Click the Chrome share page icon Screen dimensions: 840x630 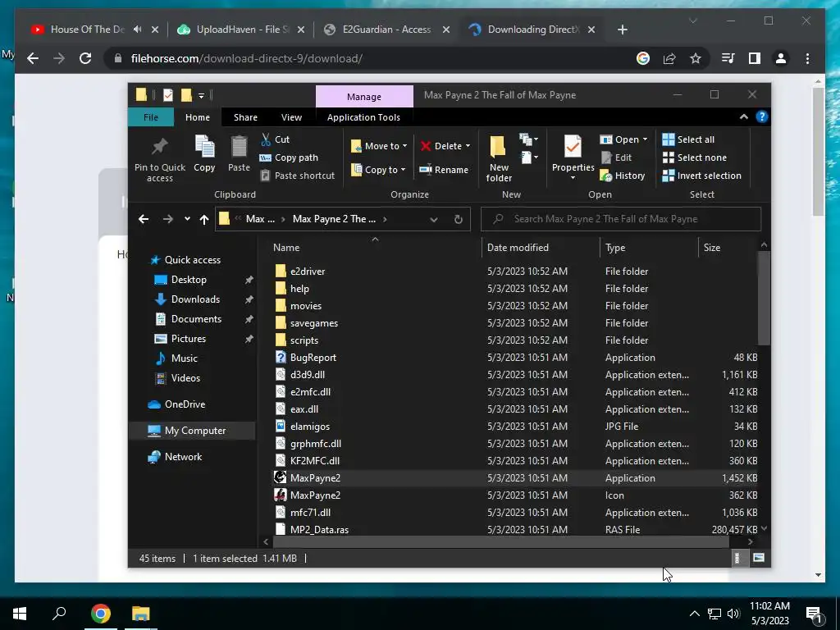[669, 58]
